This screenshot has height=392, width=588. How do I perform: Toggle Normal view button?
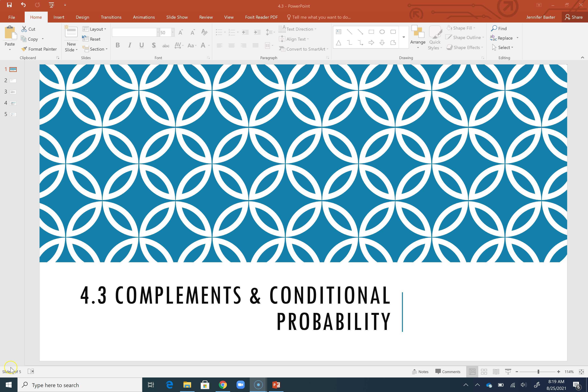tap(472, 371)
